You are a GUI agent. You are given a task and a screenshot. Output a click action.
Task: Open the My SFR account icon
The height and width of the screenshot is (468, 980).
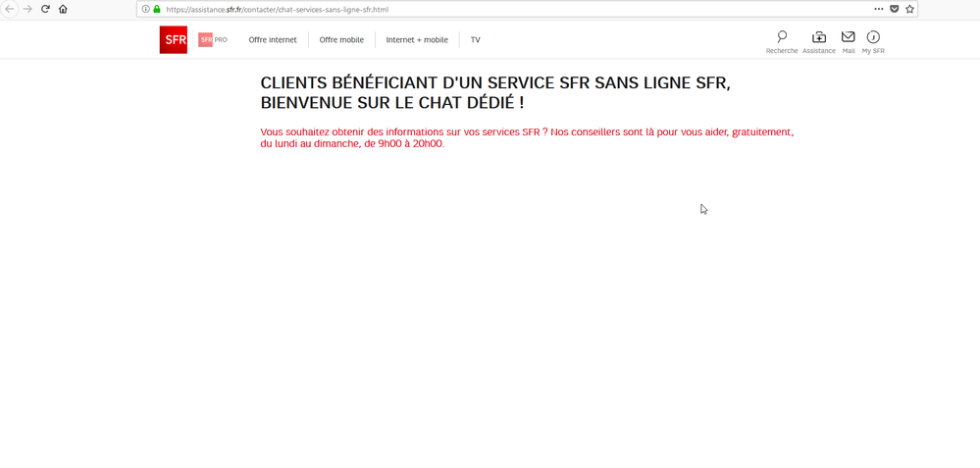click(873, 41)
